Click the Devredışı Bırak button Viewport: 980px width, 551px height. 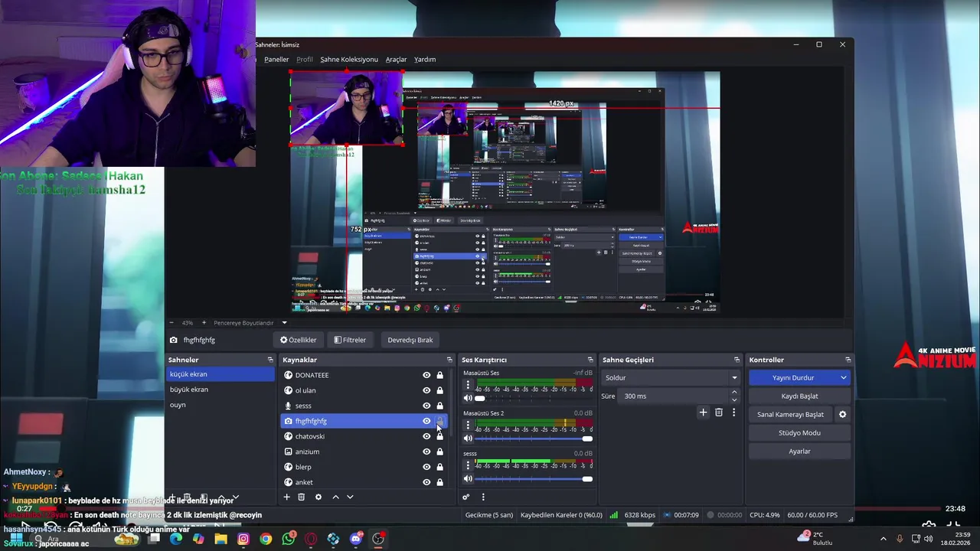pyautogui.click(x=410, y=340)
